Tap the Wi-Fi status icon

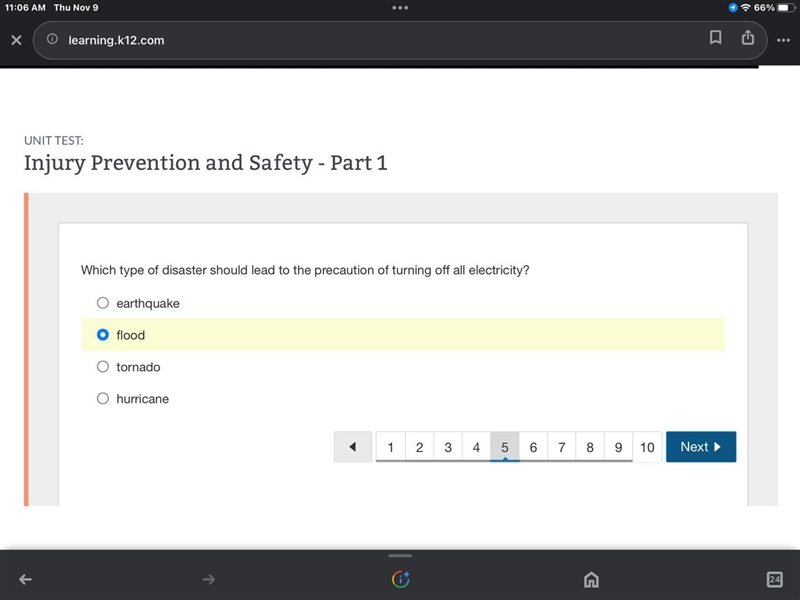tap(745, 8)
